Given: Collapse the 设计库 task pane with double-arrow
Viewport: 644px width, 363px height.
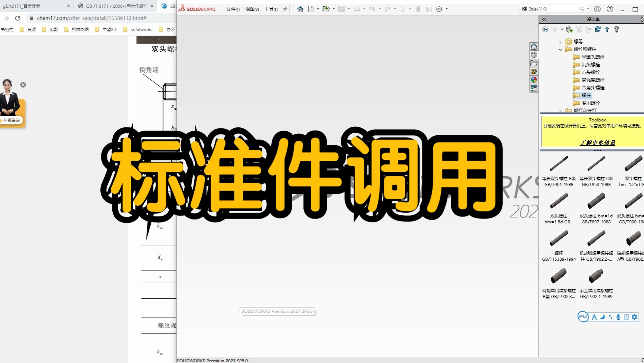Looking at the screenshot, I should click(x=544, y=20).
